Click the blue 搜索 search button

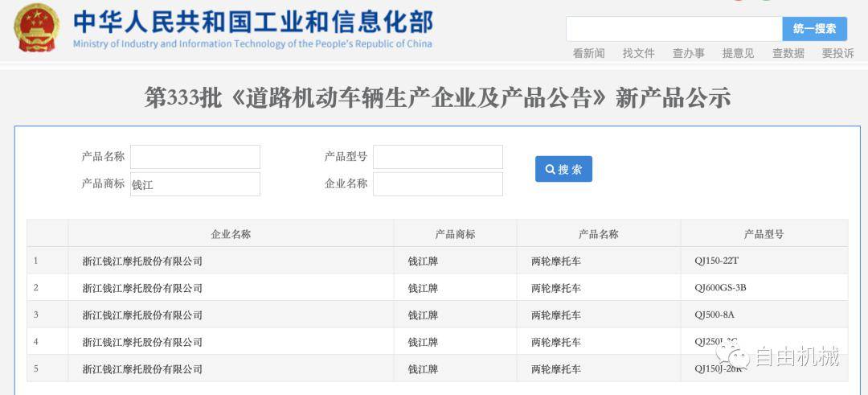[x=563, y=169]
